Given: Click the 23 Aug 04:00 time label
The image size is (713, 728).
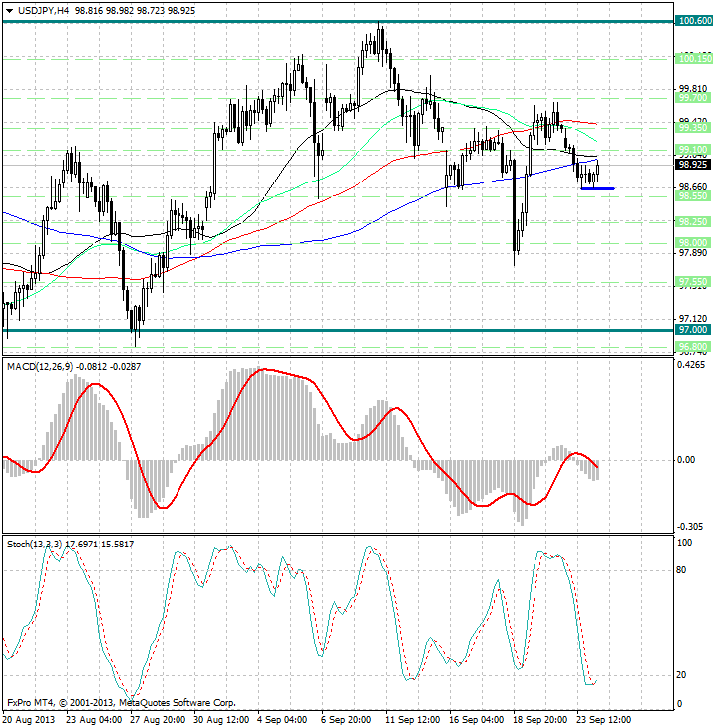Looking at the screenshot, I should pyautogui.click(x=94, y=720).
